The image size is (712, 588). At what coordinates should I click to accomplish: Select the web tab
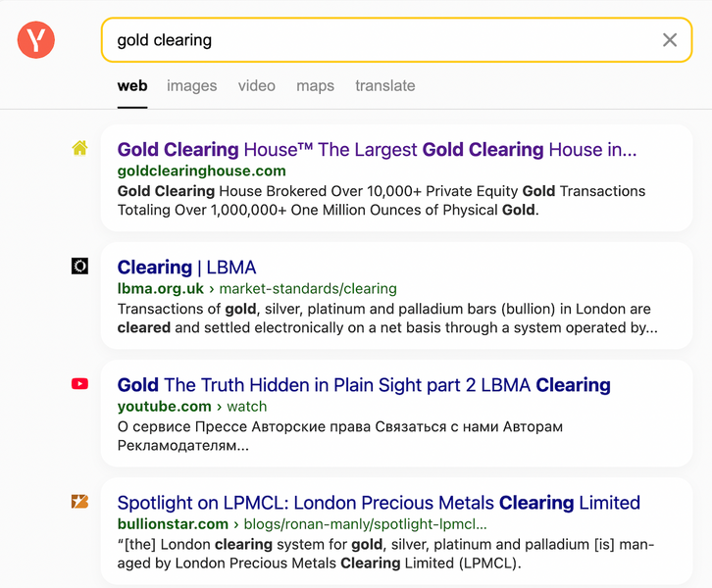(x=132, y=85)
